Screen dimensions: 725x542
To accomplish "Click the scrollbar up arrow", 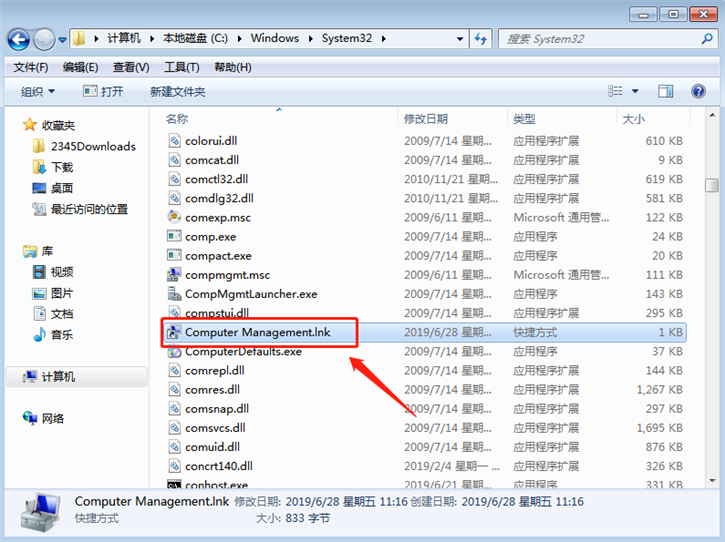I will tap(712, 115).
